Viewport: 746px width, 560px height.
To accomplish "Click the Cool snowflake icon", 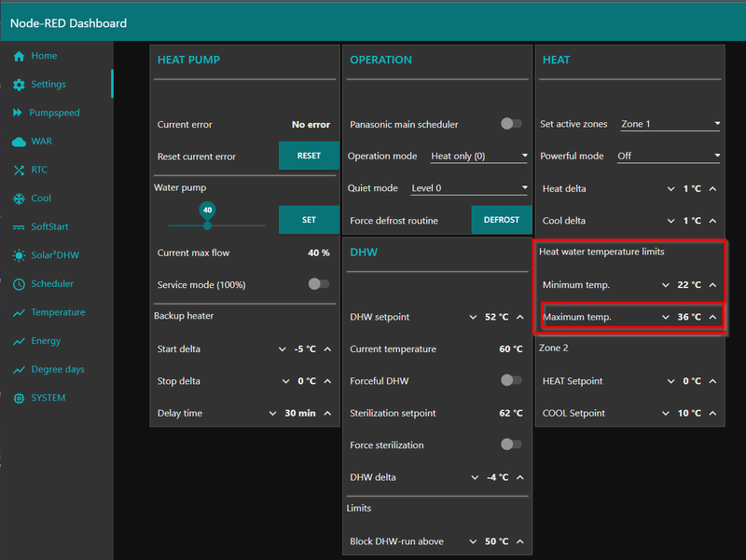I will pos(19,198).
